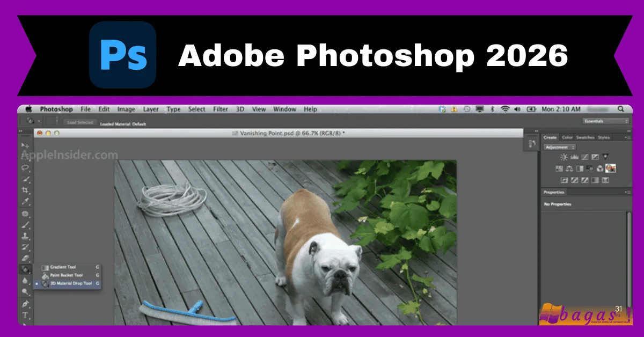Select the Move tool in the toolbar
This screenshot has width=644, height=337.
pos(25,146)
